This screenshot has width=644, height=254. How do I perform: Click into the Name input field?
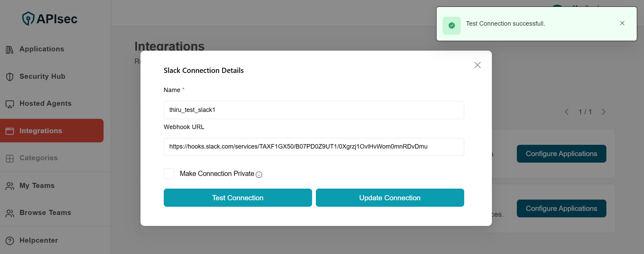point(313,110)
